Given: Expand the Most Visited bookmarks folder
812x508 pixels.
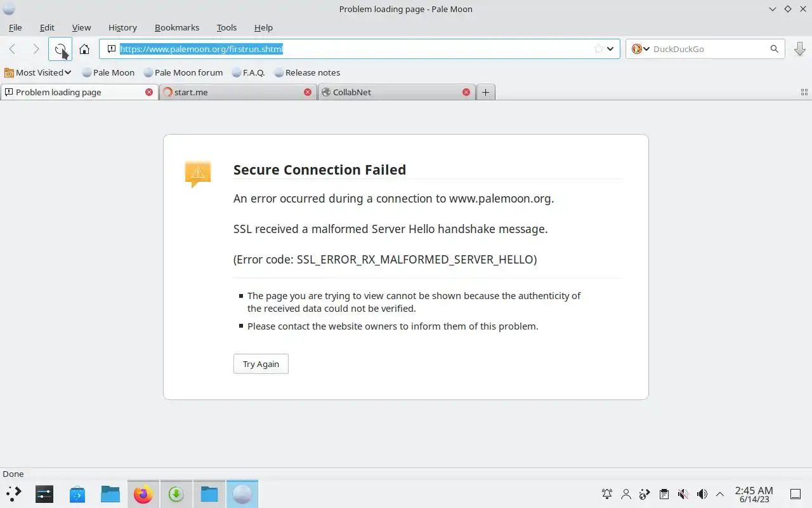Looking at the screenshot, I should click(38, 72).
